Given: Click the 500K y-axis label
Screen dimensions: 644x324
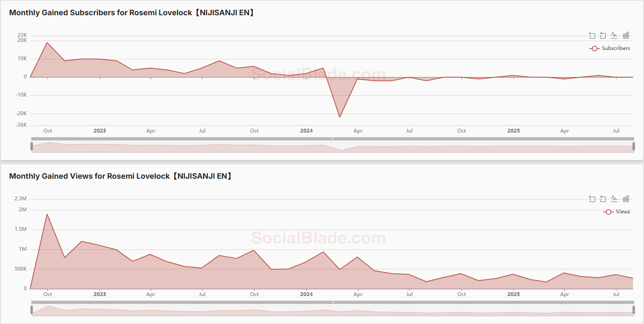Looking at the screenshot, I should point(20,269).
